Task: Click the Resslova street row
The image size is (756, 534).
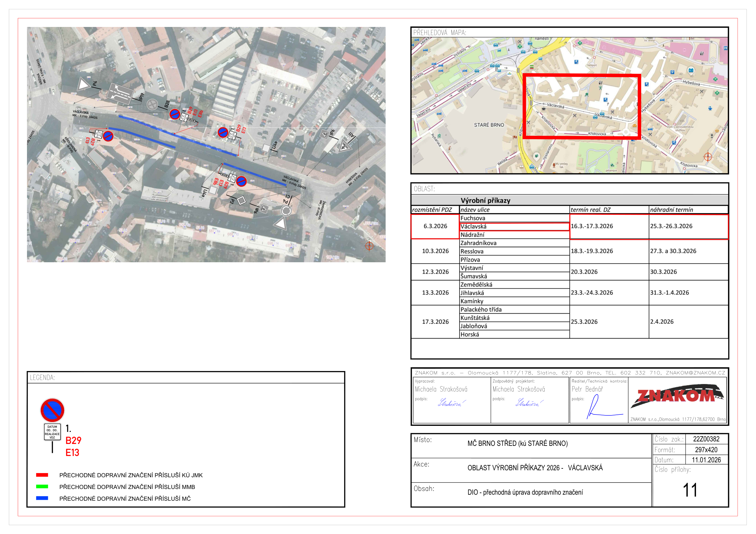Action: point(514,251)
